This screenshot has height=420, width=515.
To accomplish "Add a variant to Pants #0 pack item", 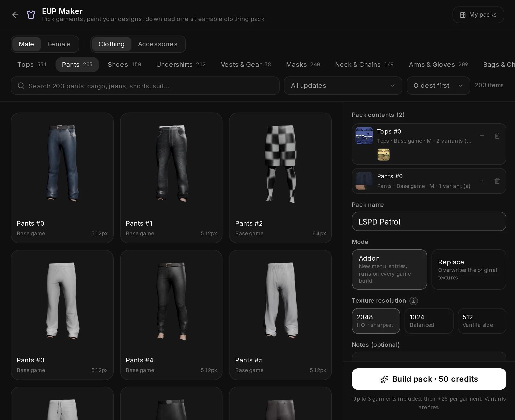I will click(482, 181).
